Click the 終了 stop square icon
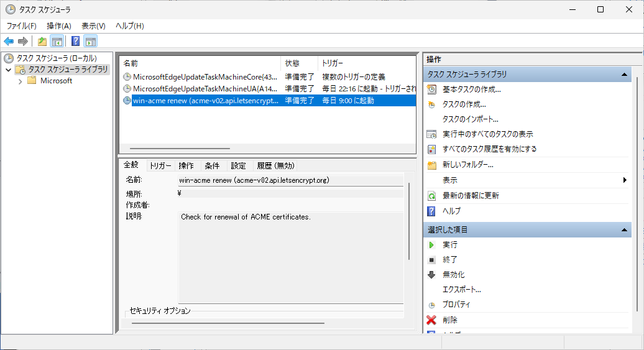 click(431, 260)
